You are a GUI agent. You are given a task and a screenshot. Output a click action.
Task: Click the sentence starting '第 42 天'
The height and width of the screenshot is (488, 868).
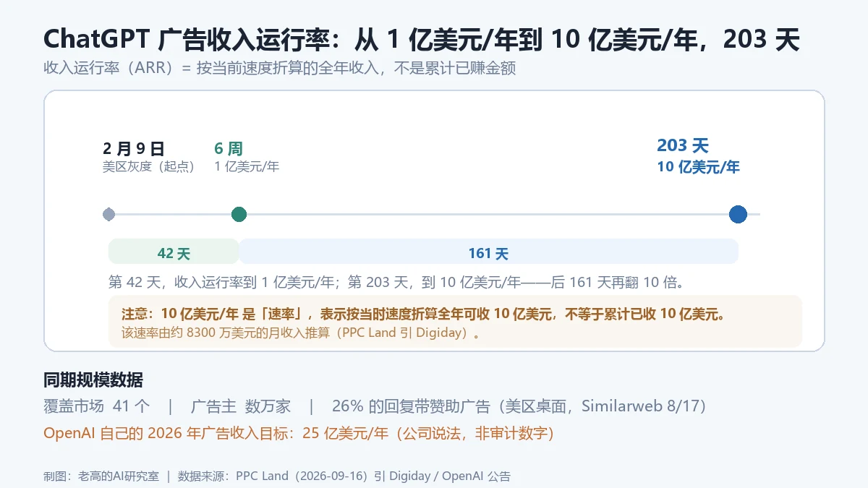coord(396,282)
